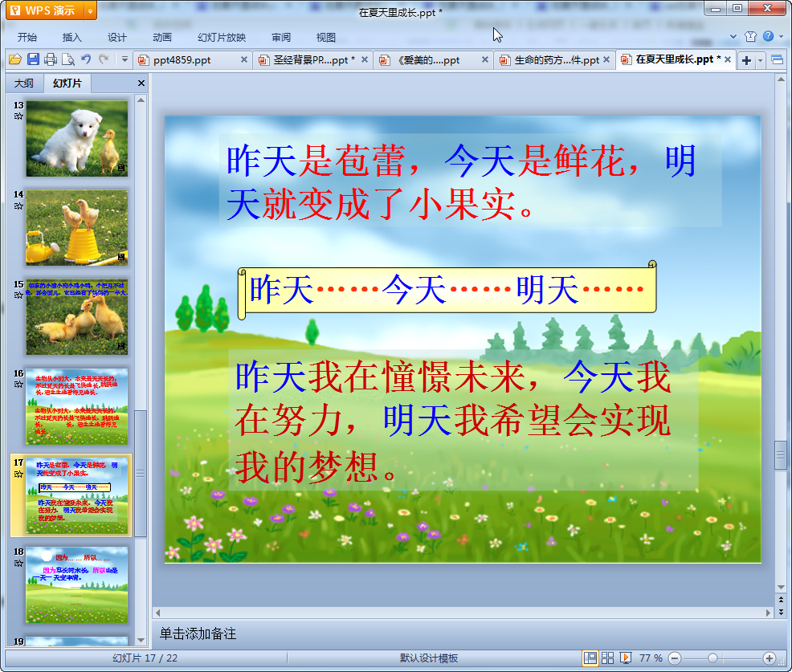Open the 插入 ribbon tab
Image resolution: width=792 pixels, height=672 pixels.
(x=71, y=38)
